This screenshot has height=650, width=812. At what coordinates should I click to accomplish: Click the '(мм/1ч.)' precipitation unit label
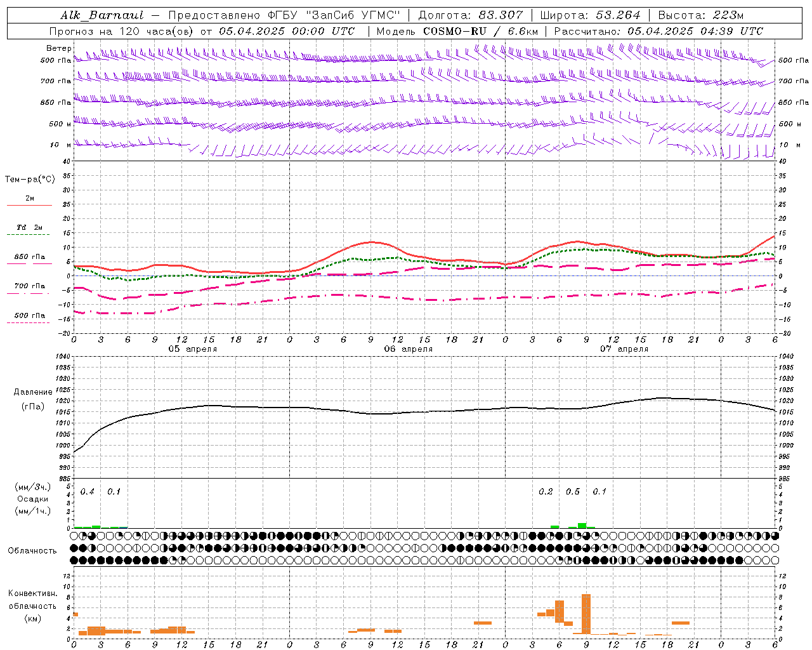(33, 511)
